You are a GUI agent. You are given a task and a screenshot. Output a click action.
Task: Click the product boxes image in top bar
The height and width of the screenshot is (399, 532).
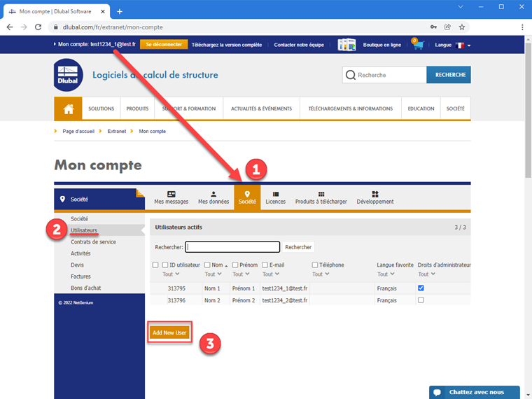click(346, 44)
